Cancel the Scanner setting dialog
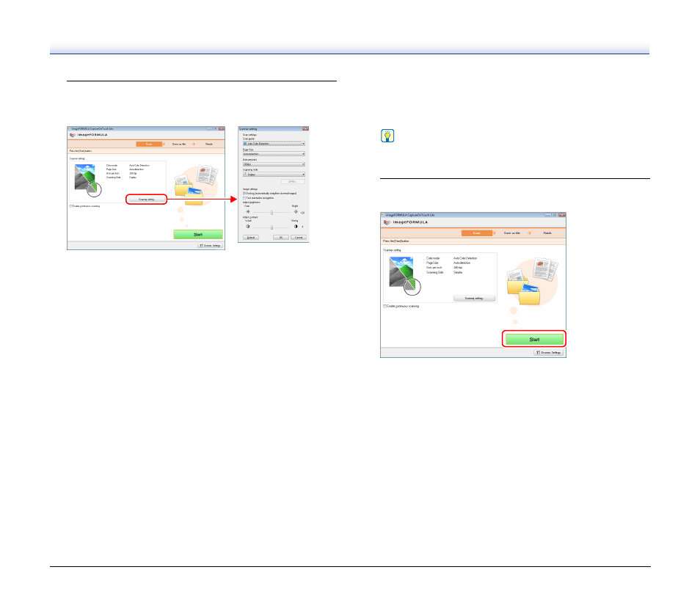This screenshot has height=600, width=700. pyautogui.click(x=299, y=238)
